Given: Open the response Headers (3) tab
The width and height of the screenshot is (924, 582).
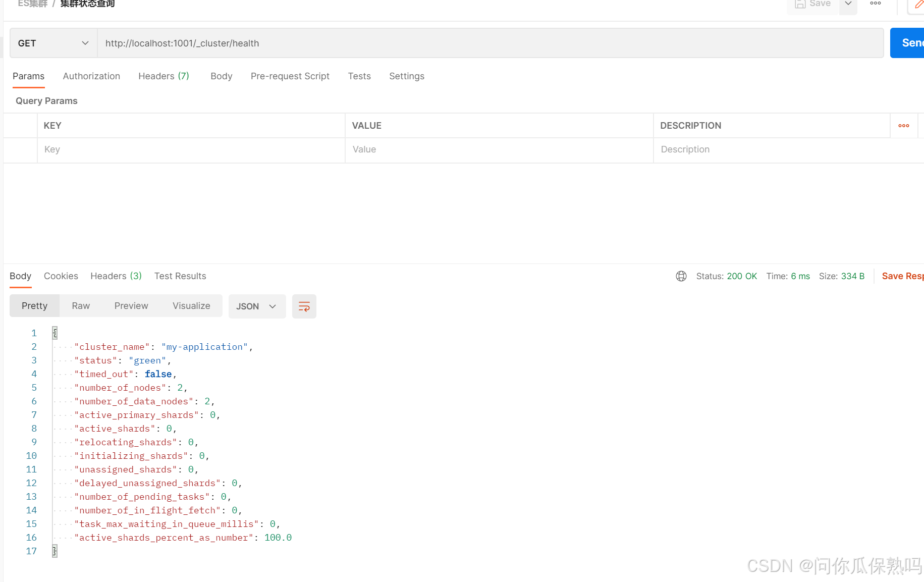Looking at the screenshot, I should pyautogui.click(x=116, y=276).
